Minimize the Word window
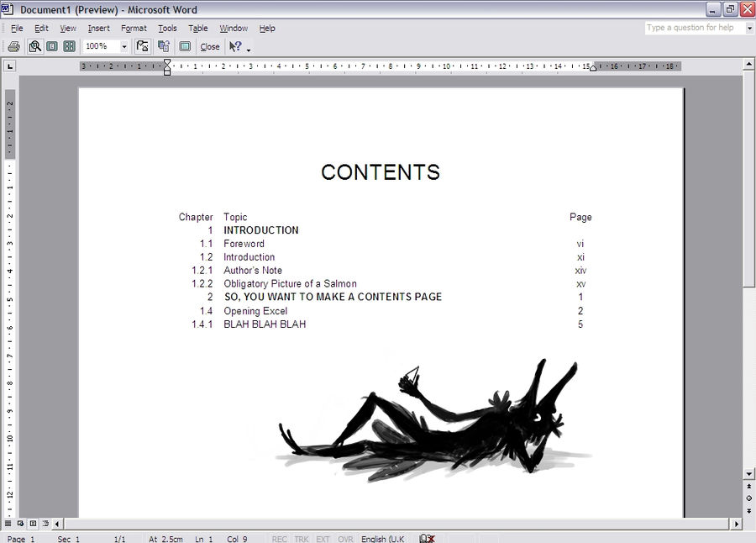 [x=713, y=9]
